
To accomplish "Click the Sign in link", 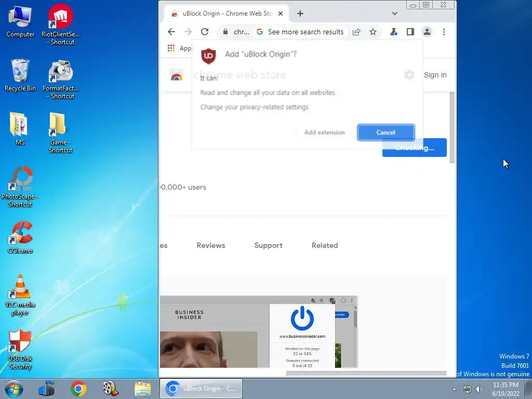I will click(x=435, y=75).
